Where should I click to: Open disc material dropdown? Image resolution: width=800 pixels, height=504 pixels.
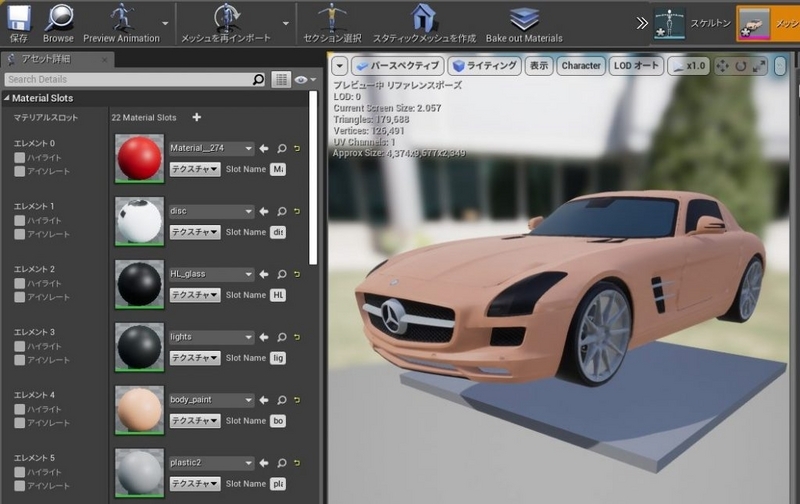211,211
